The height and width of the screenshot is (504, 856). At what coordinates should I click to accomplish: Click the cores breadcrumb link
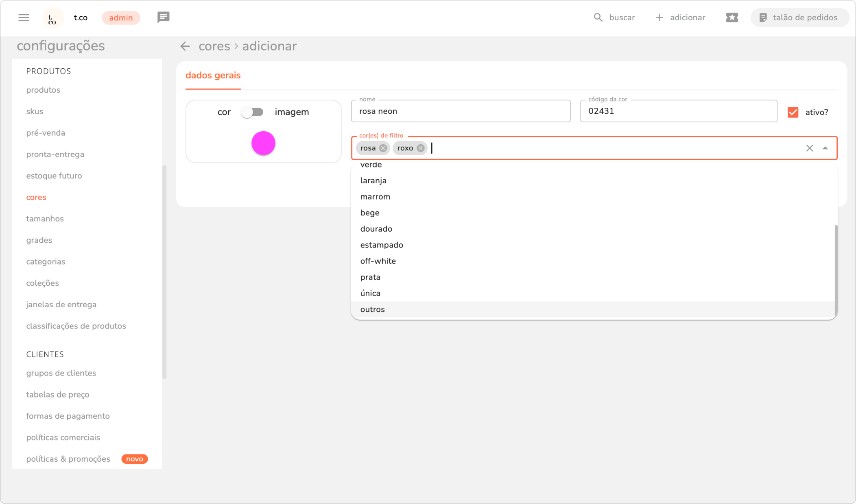pyautogui.click(x=214, y=46)
